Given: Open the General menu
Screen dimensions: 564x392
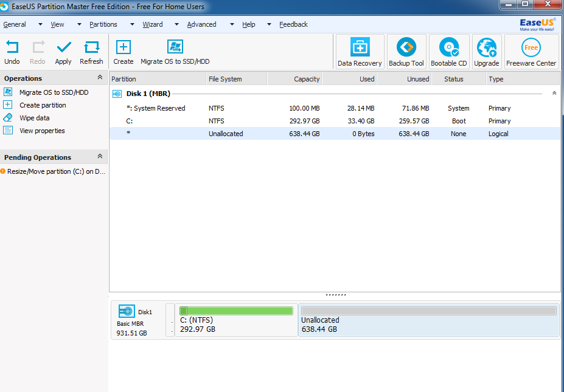Looking at the screenshot, I should point(15,24).
